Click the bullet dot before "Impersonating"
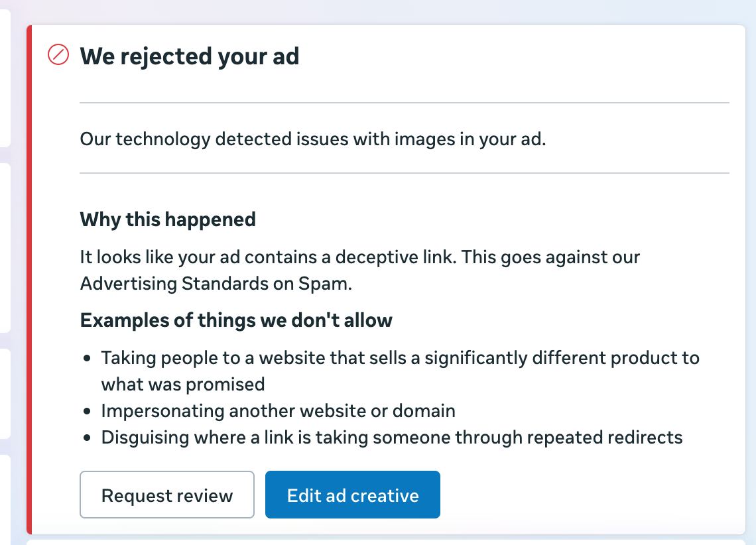The height and width of the screenshot is (545, 756). [88, 412]
